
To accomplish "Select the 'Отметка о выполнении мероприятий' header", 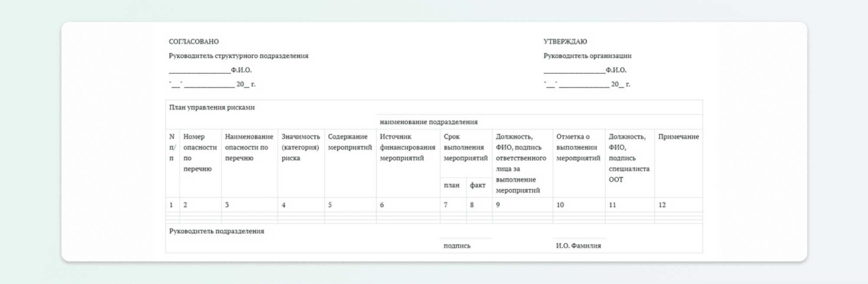I will click(578, 147).
